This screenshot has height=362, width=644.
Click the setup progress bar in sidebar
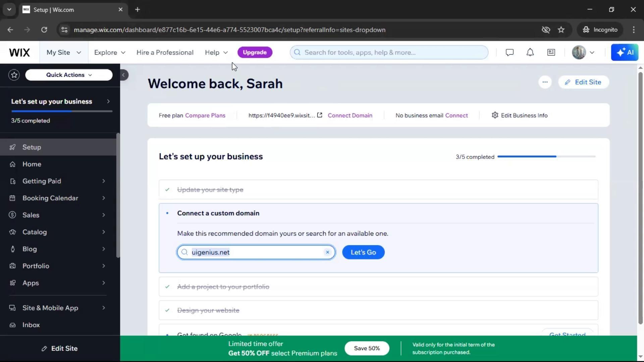pyautogui.click(x=62, y=111)
